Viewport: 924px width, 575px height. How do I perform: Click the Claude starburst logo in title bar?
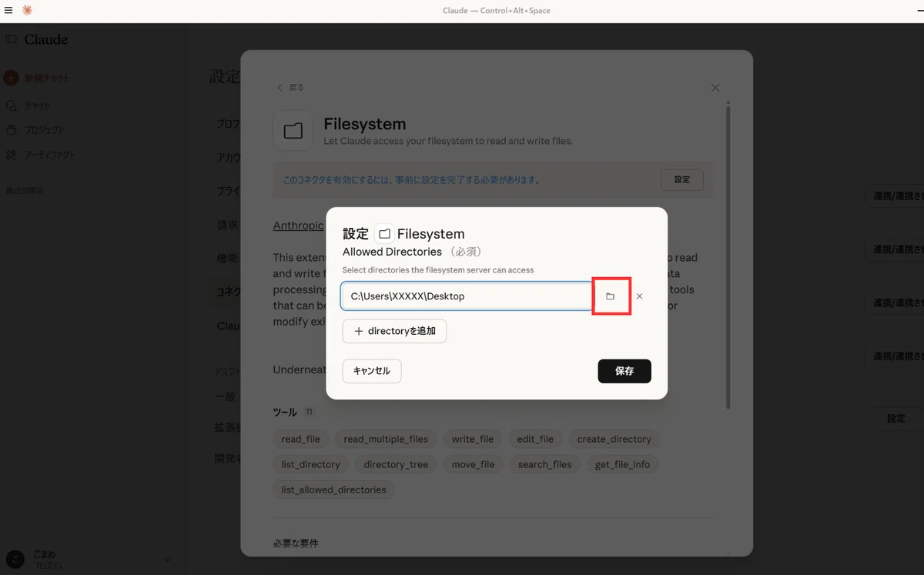[27, 10]
